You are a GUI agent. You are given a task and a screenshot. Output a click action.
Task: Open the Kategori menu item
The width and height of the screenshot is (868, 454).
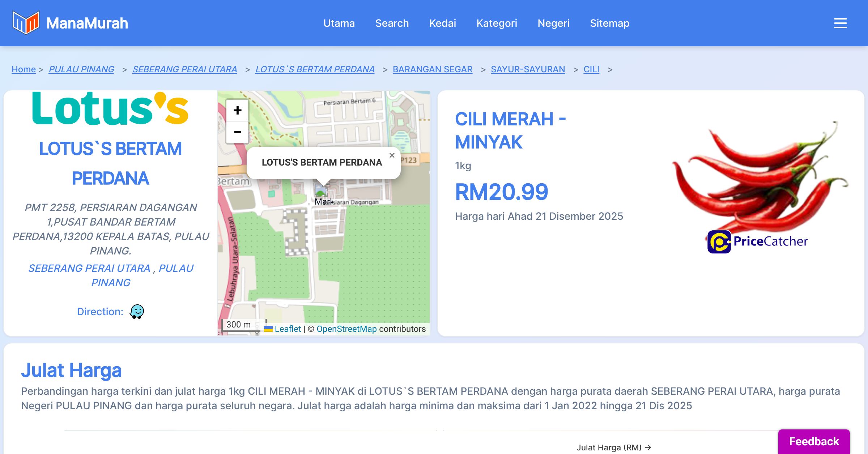tap(497, 23)
